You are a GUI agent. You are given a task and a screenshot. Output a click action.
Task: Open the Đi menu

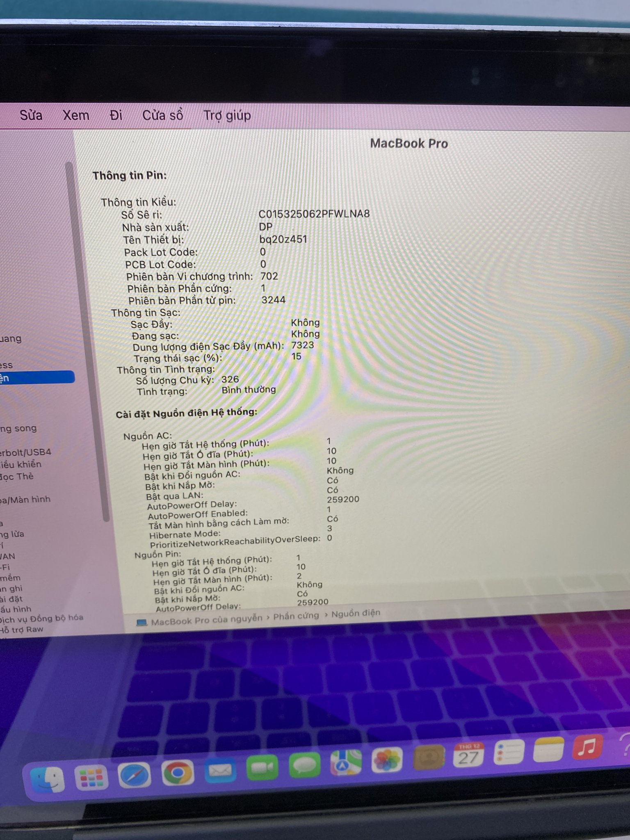coord(116,115)
